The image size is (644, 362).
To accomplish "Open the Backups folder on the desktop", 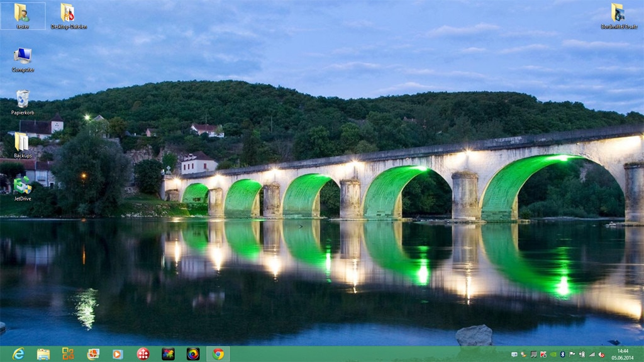I will pos(21,141).
